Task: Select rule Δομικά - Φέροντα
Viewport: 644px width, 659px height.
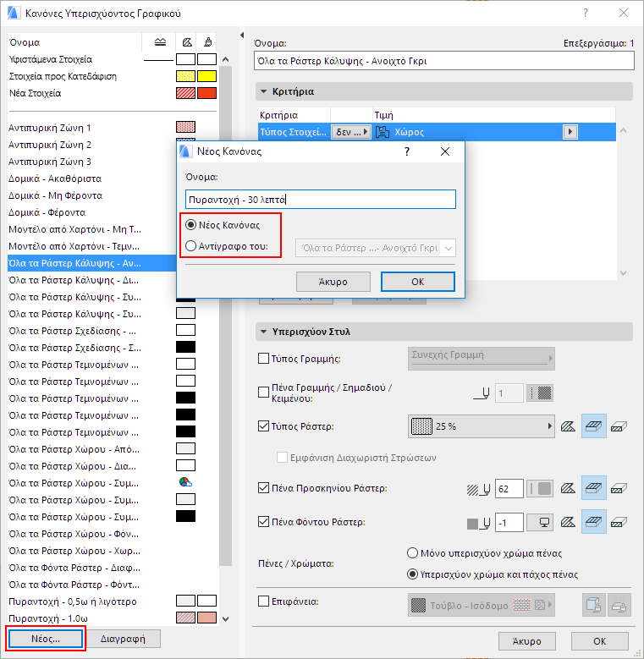Action: [x=92, y=212]
